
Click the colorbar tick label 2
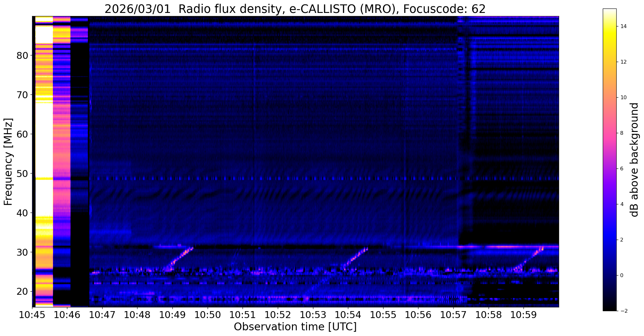point(622,240)
